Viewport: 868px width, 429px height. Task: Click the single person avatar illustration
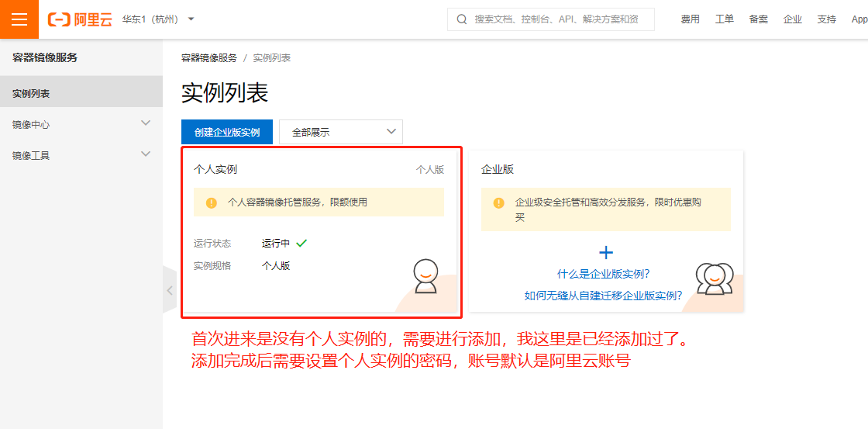[425, 276]
